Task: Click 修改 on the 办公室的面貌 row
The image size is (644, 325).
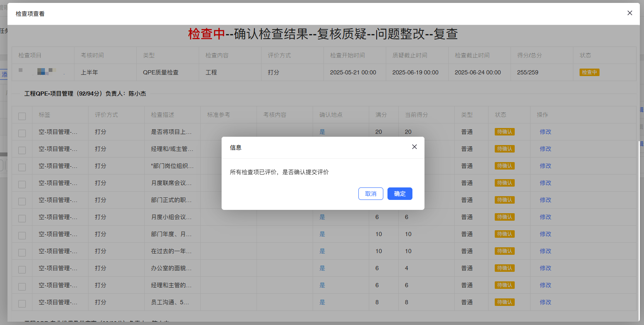Action: tap(545, 268)
